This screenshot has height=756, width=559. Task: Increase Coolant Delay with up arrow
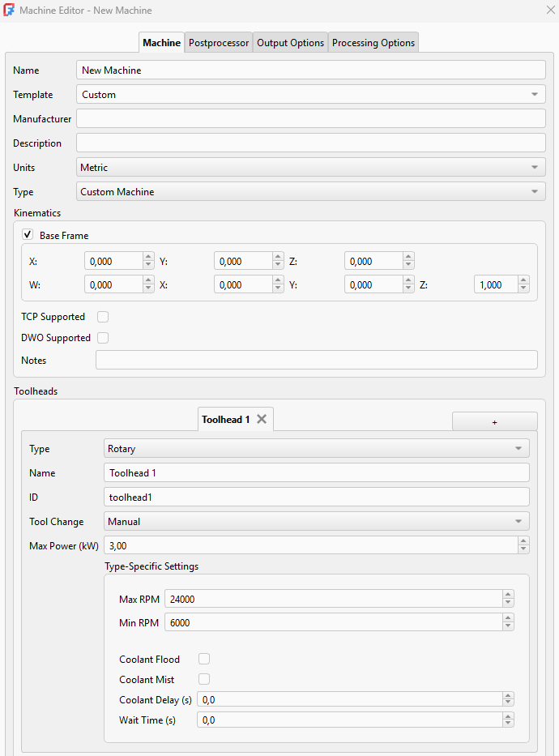pos(508,695)
